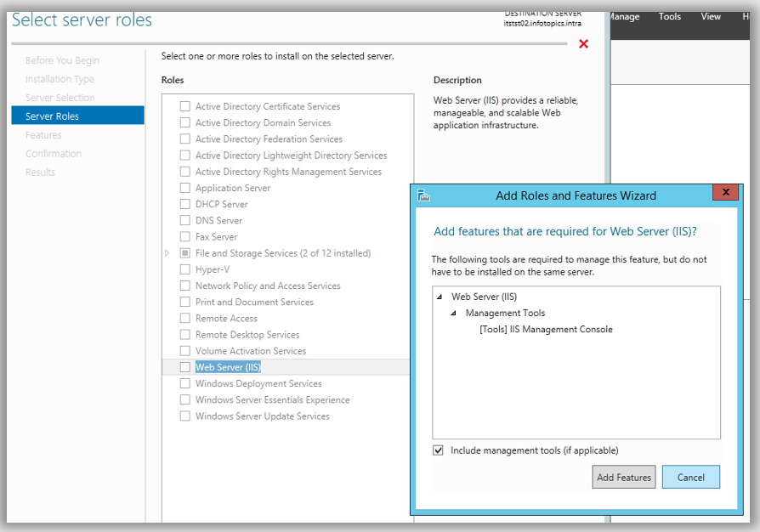Check Print and Document Services
This screenshot has height=532, width=760.
(184, 302)
